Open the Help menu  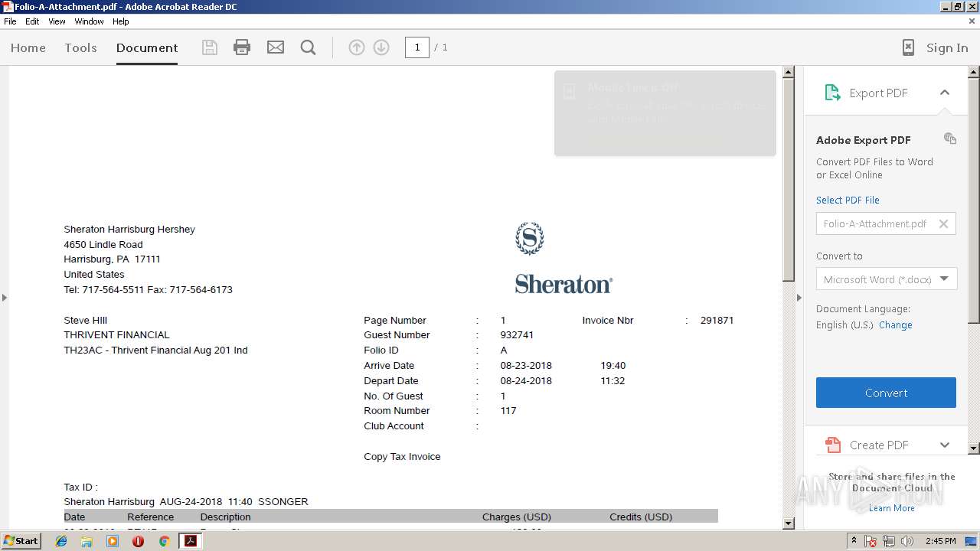pyautogui.click(x=121, y=21)
